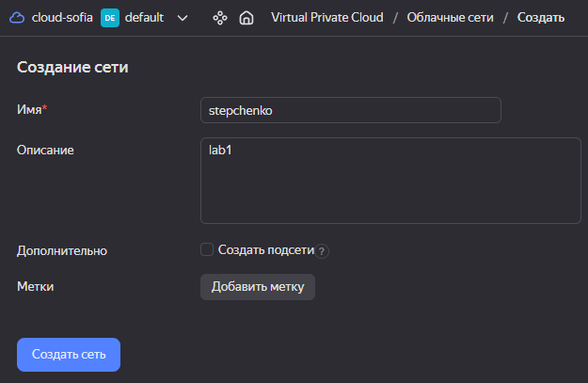The width and height of the screenshot is (588, 383).
Task: Click the DE folder badge icon
Action: [110, 18]
